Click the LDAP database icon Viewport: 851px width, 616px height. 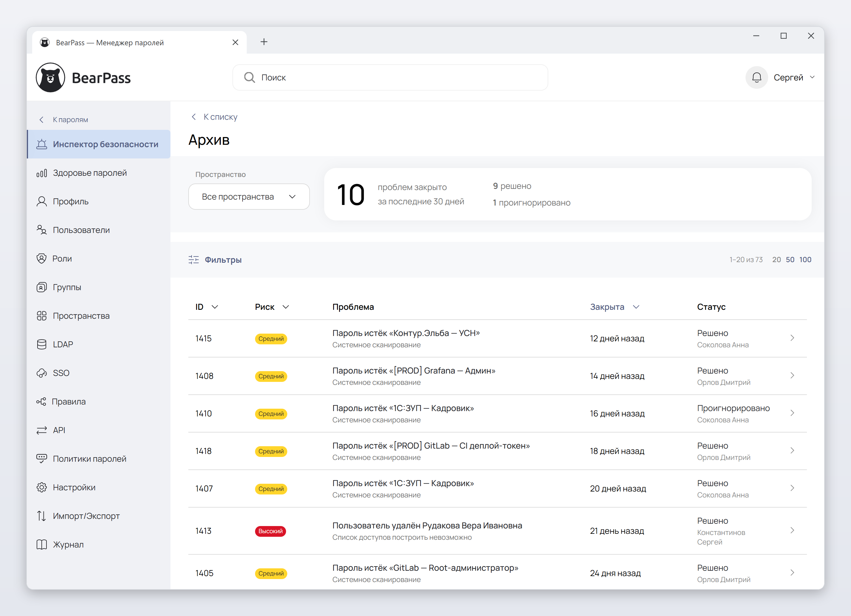(x=42, y=344)
